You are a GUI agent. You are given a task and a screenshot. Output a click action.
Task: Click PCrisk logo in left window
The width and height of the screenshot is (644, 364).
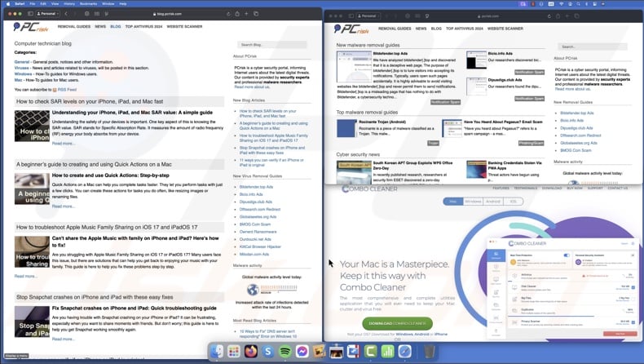click(31, 27)
